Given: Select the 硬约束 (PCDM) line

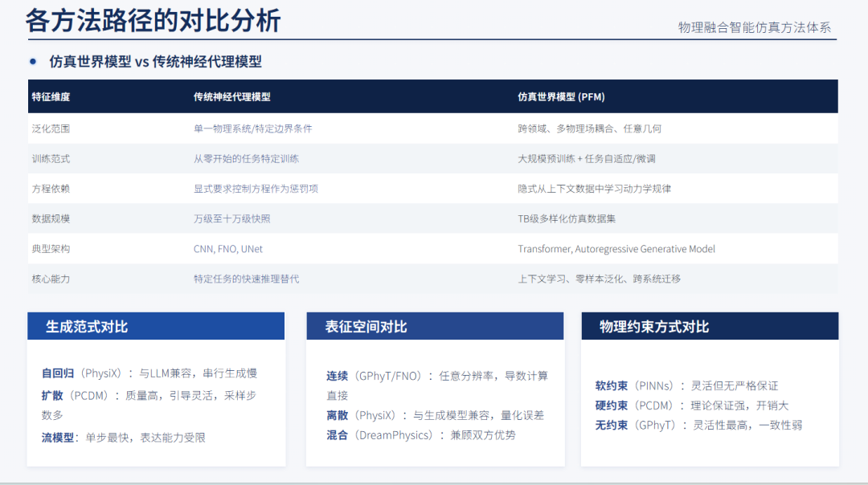Looking at the screenshot, I should (x=692, y=406).
